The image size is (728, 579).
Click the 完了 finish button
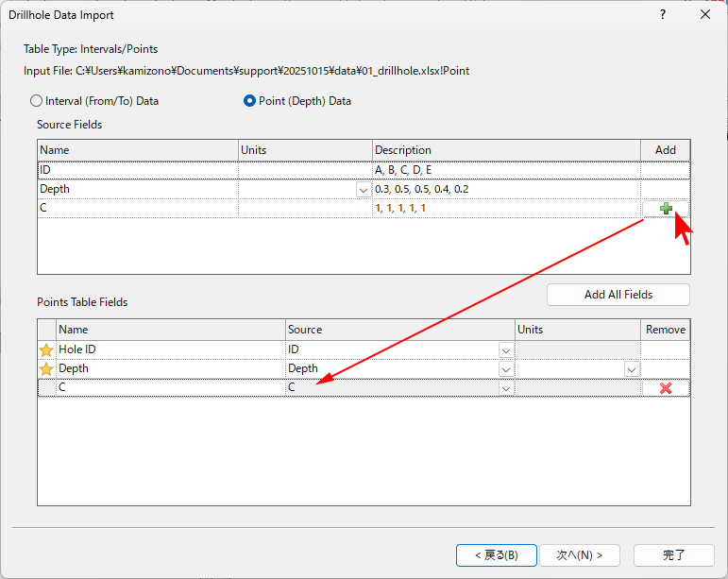coord(673,554)
